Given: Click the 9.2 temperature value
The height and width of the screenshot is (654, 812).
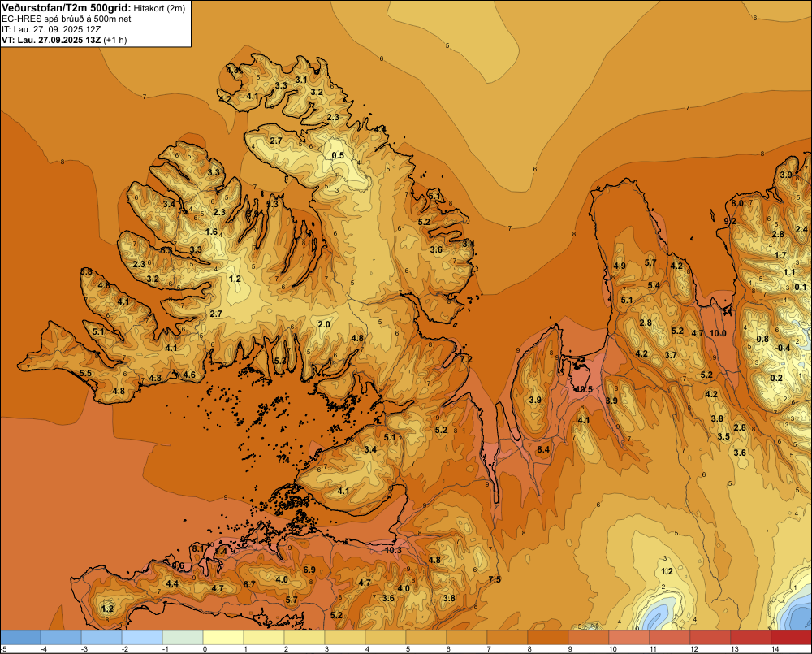Looking at the screenshot, I should pos(730,221).
